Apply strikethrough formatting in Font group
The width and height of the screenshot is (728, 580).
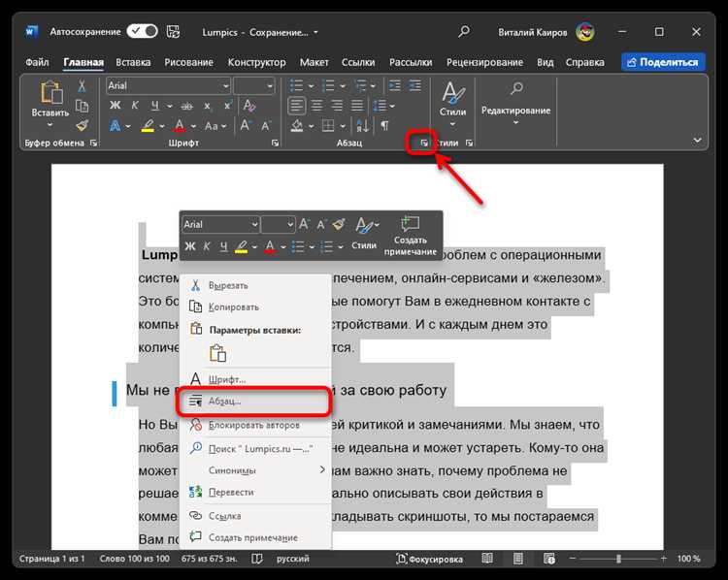click(x=186, y=107)
